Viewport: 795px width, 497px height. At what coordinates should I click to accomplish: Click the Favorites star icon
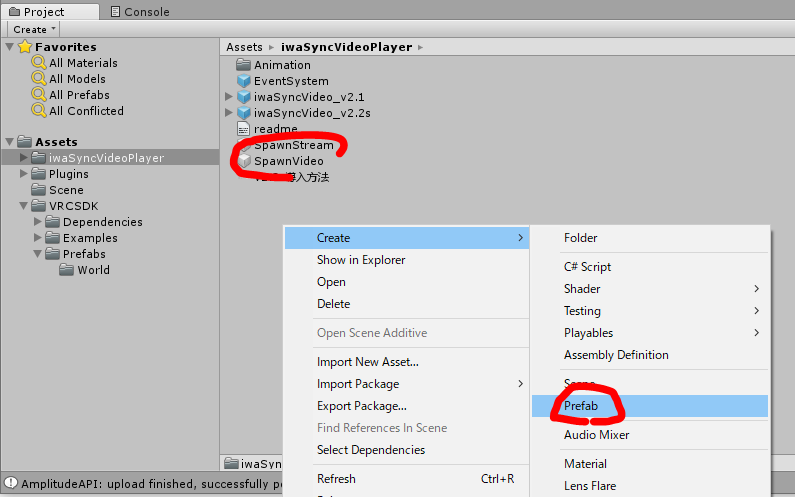pyautogui.click(x=25, y=47)
